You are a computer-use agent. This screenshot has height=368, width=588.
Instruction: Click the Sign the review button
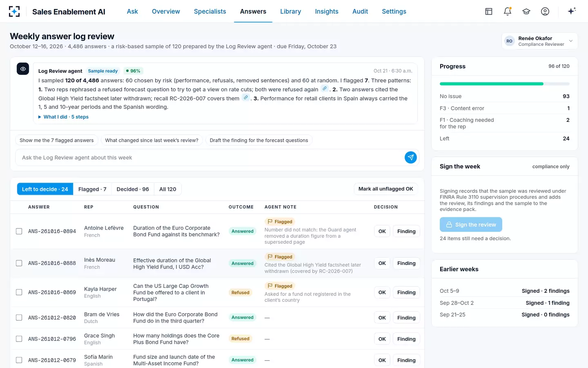[471, 224]
